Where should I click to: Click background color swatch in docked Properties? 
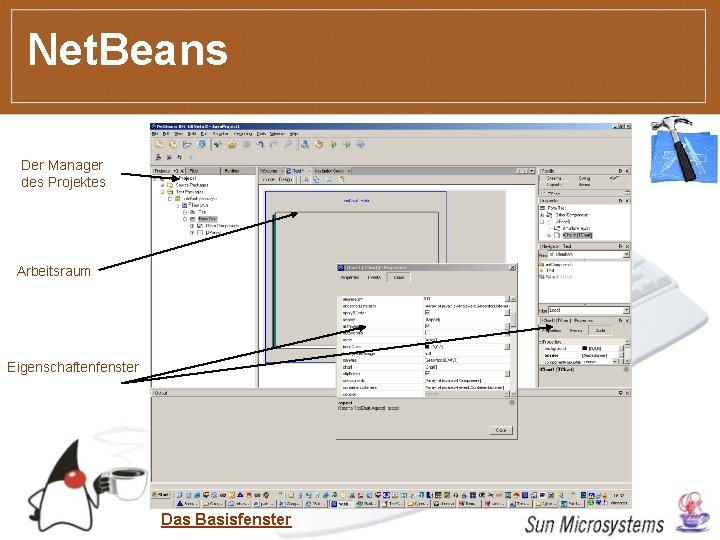pos(584,349)
